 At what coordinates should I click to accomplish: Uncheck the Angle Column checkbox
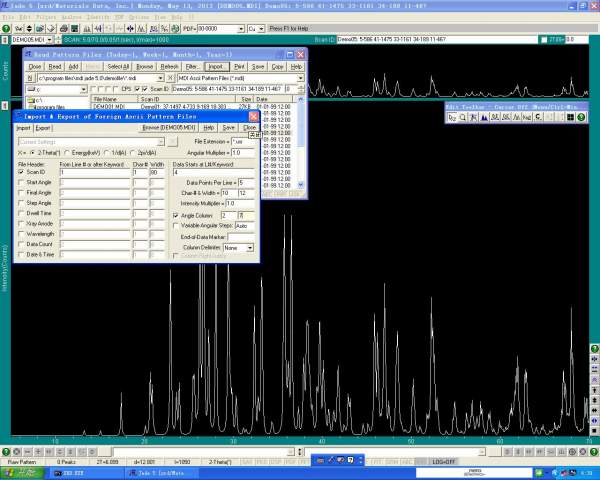click(x=177, y=215)
